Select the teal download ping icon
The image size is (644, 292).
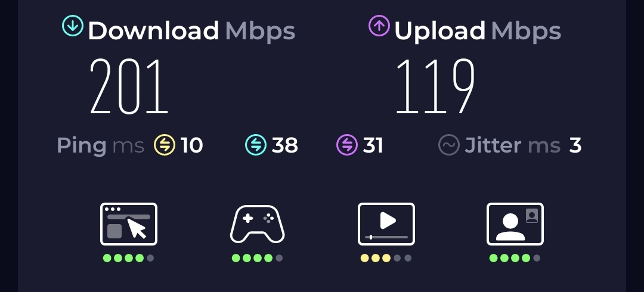click(x=256, y=145)
